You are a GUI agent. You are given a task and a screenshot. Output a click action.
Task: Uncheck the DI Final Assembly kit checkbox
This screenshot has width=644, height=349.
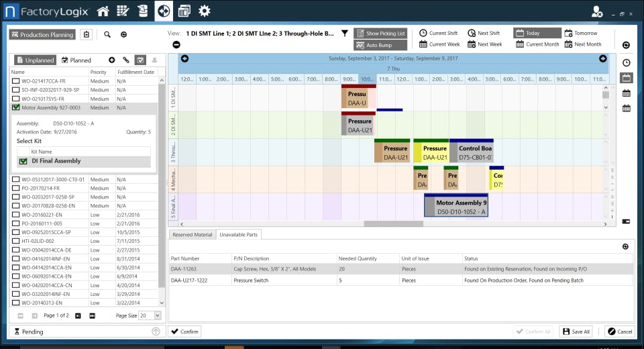click(x=23, y=161)
